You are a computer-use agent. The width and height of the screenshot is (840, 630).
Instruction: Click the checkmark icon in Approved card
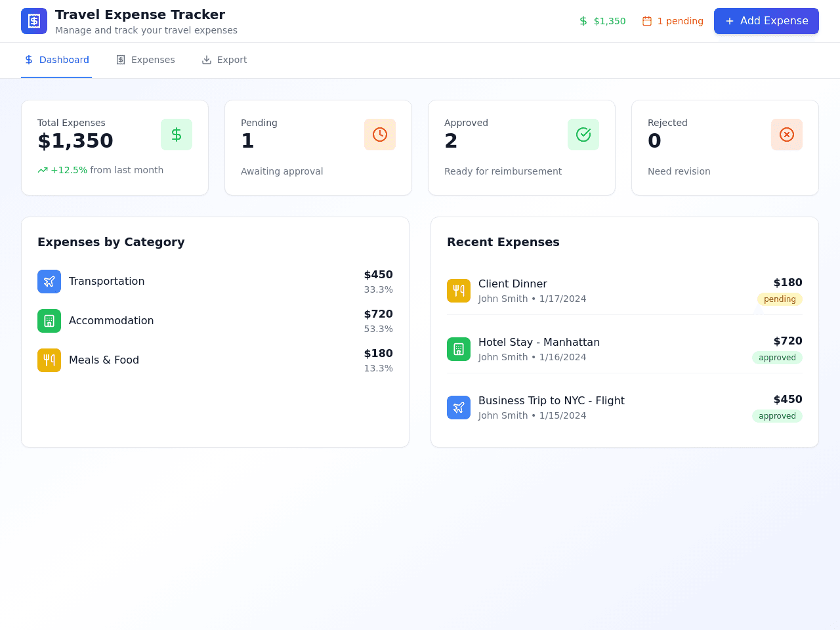(583, 135)
